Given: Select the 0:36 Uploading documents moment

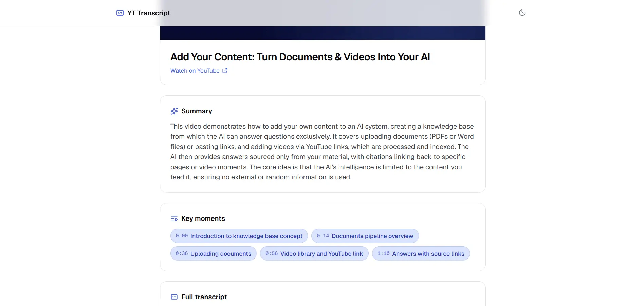Looking at the screenshot, I should (214, 253).
